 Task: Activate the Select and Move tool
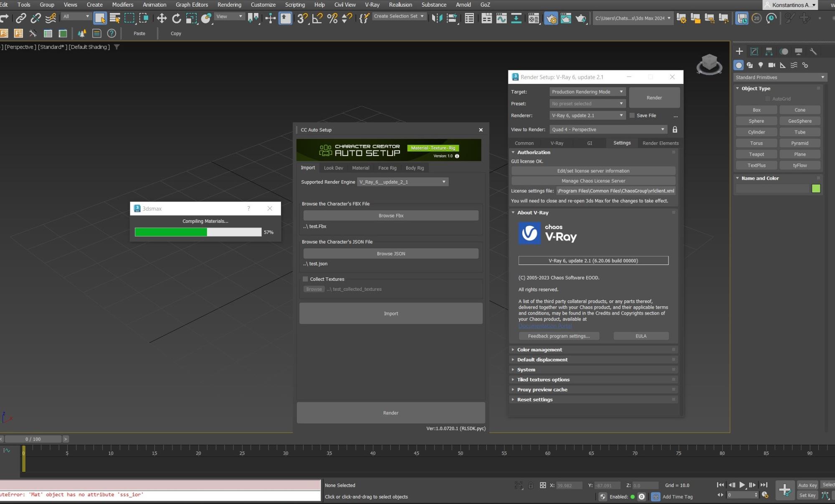pos(162,18)
